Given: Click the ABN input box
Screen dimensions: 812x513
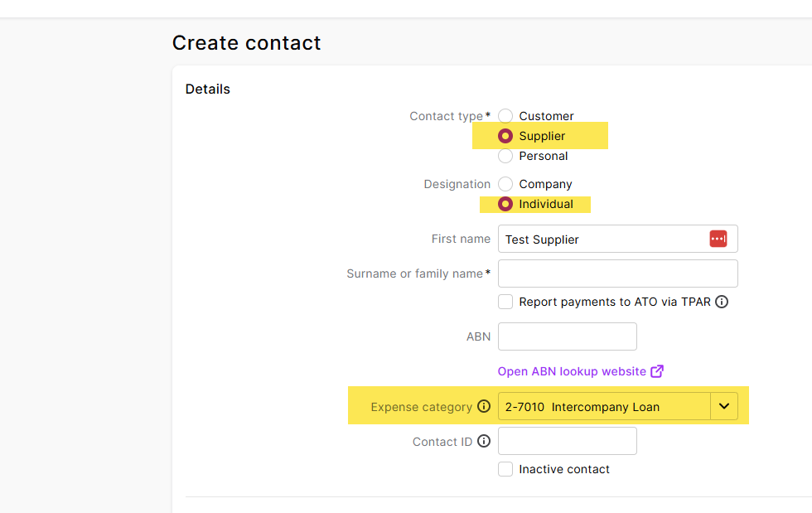Looking at the screenshot, I should (567, 336).
